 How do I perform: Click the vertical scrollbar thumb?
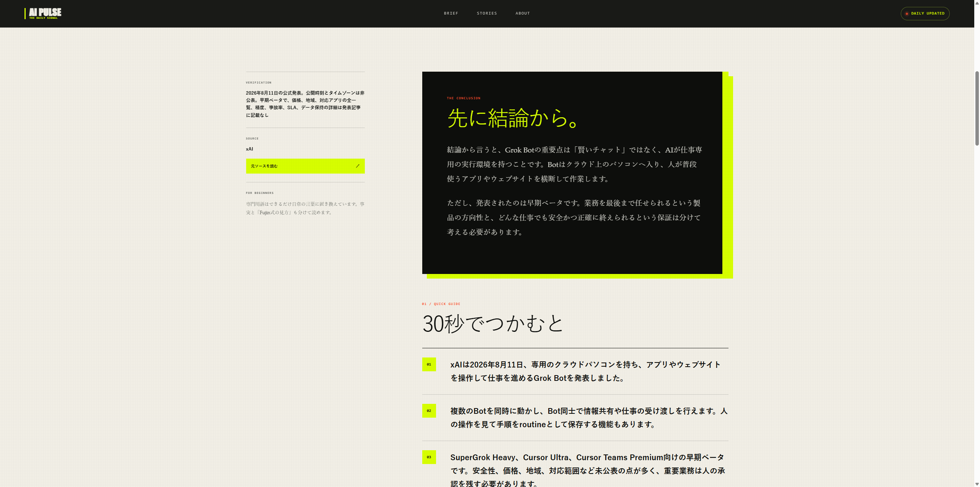[x=977, y=108]
